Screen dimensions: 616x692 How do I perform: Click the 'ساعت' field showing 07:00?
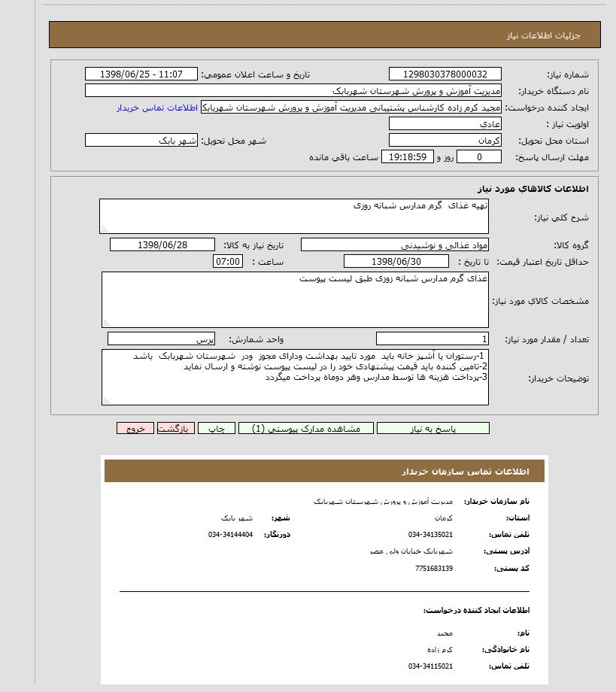coord(229,261)
